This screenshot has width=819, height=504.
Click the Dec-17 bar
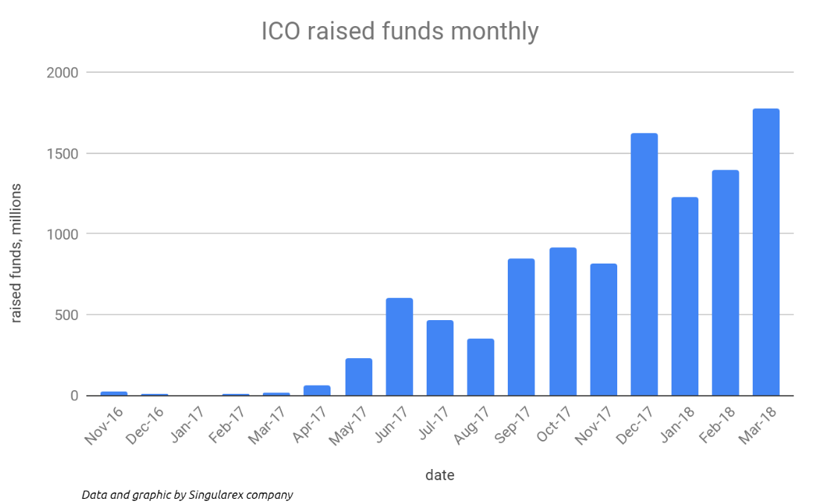[644, 264]
